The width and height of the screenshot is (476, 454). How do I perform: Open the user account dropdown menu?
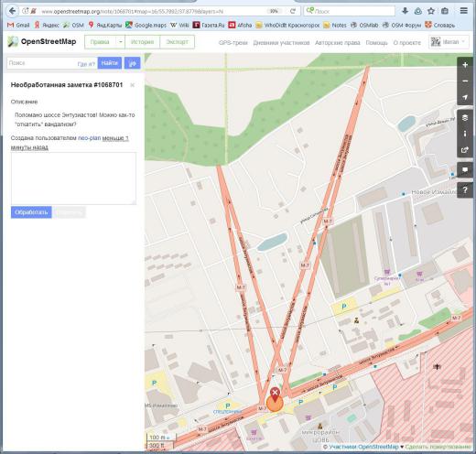[x=449, y=42]
